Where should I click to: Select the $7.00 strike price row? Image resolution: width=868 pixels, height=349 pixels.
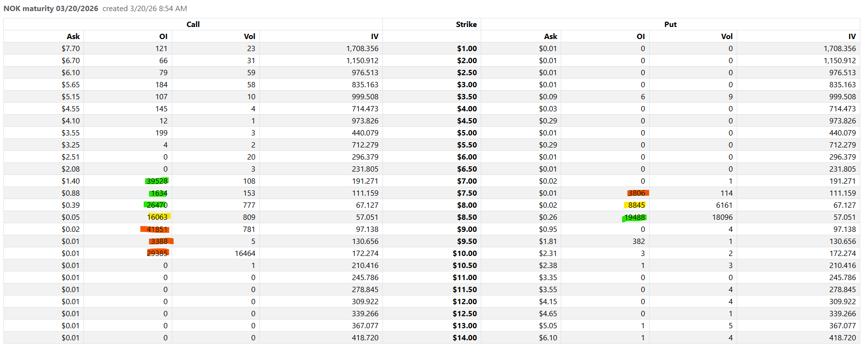tap(467, 181)
